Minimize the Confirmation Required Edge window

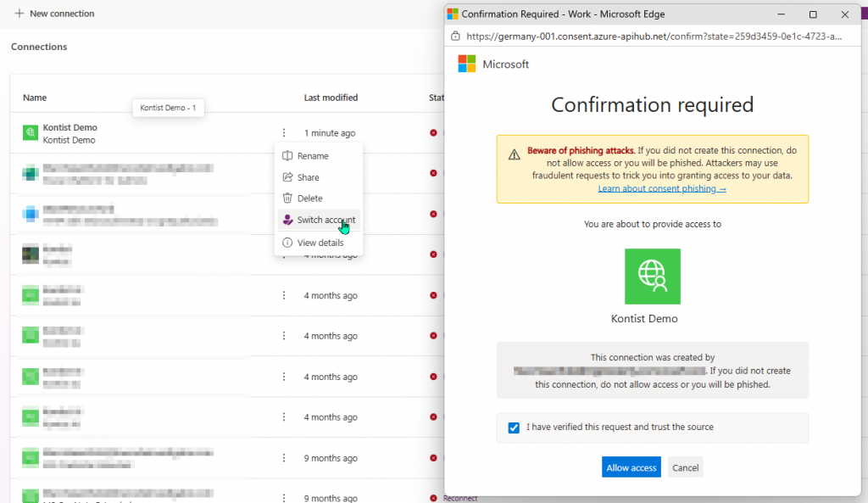781,14
